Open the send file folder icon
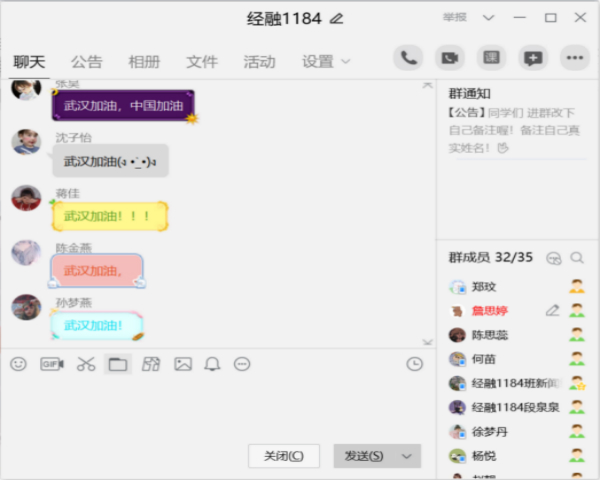This screenshot has width=600, height=480. pyautogui.click(x=118, y=364)
